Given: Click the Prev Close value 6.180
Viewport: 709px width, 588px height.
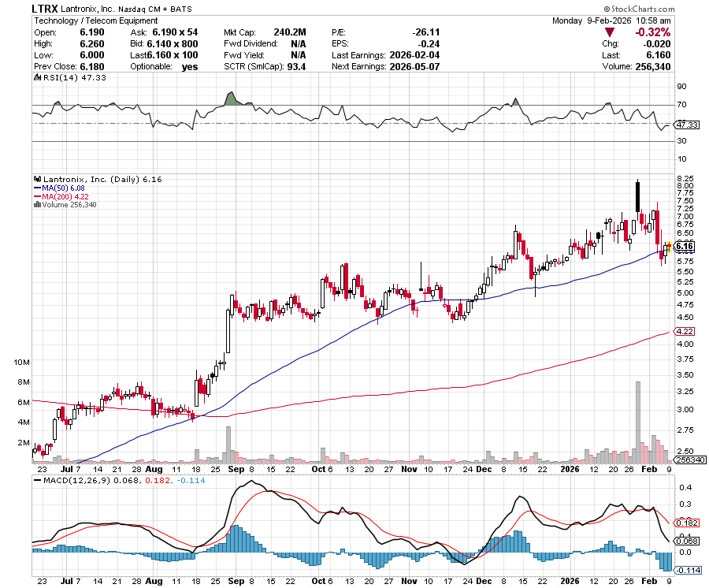Looking at the screenshot, I should pos(92,66).
